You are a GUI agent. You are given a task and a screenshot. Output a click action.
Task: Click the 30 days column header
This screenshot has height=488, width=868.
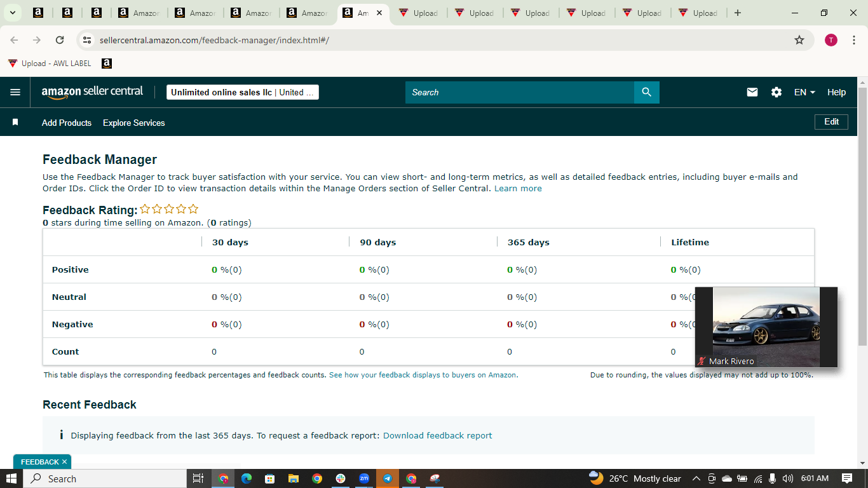tap(230, 242)
